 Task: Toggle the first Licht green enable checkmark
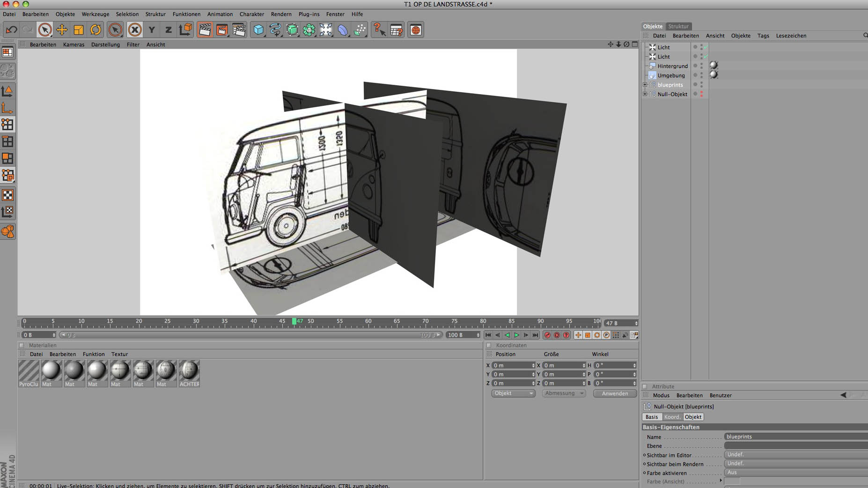point(705,47)
